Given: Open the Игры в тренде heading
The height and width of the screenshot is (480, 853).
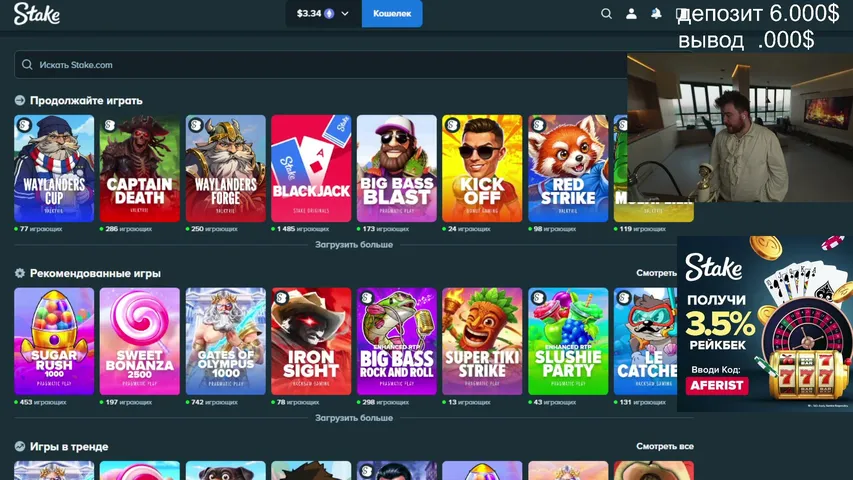Looking at the screenshot, I should (x=69, y=447).
